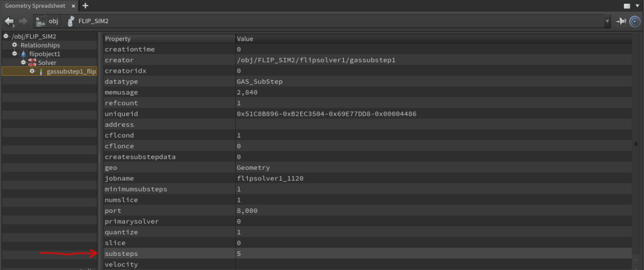Click the circular follow-selection icon
The height and width of the screenshot is (270, 644).
(x=635, y=21)
